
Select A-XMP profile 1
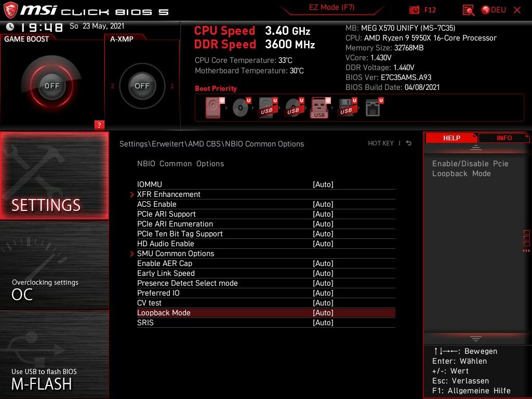point(172,86)
